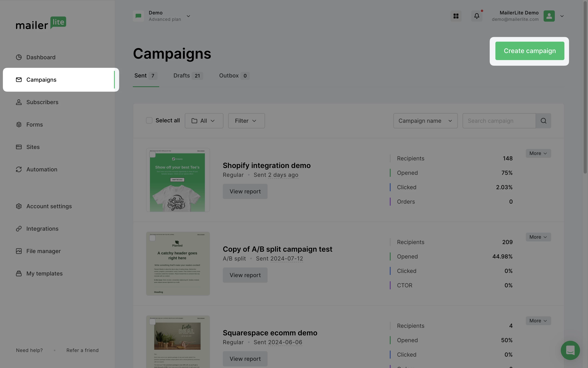Open the Campaign name search-type dropdown
Image resolution: width=588 pixels, height=368 pixels.
(x=425, y=121)
